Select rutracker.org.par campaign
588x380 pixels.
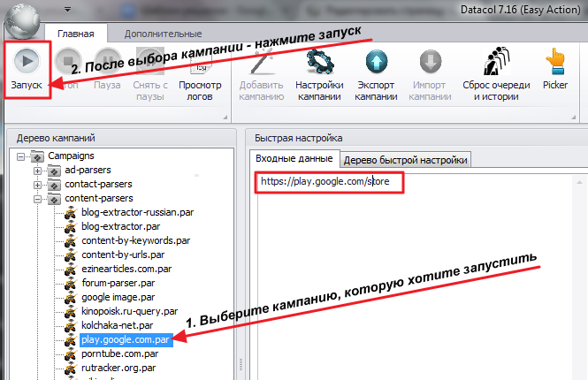tap(118, 368)
